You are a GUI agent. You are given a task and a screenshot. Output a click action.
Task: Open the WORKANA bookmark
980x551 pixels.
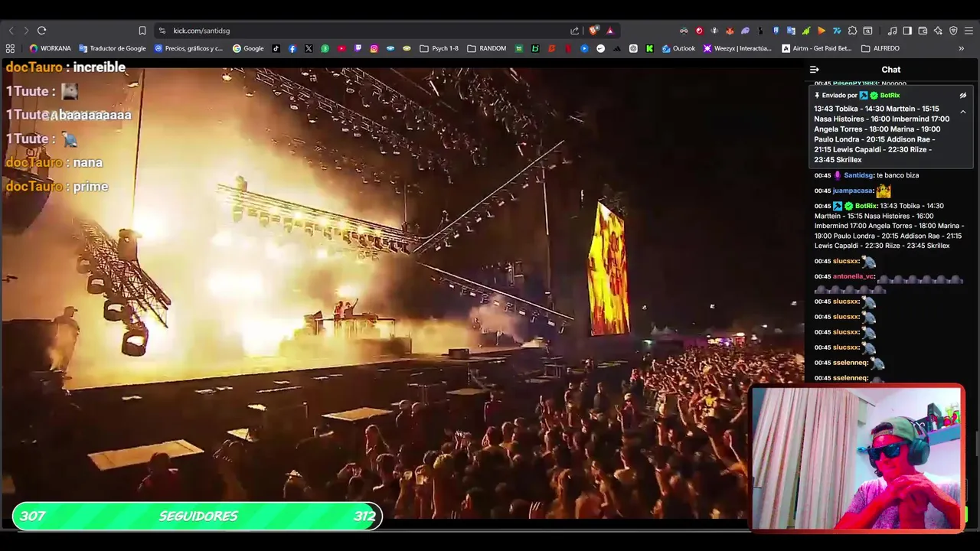click(51, 48)
